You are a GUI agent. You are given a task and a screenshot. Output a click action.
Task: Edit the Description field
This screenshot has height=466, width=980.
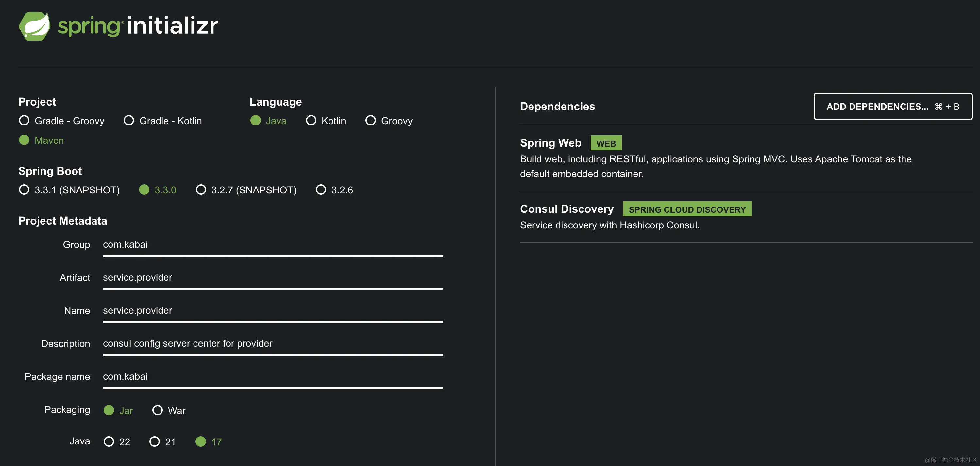(272, 343)
